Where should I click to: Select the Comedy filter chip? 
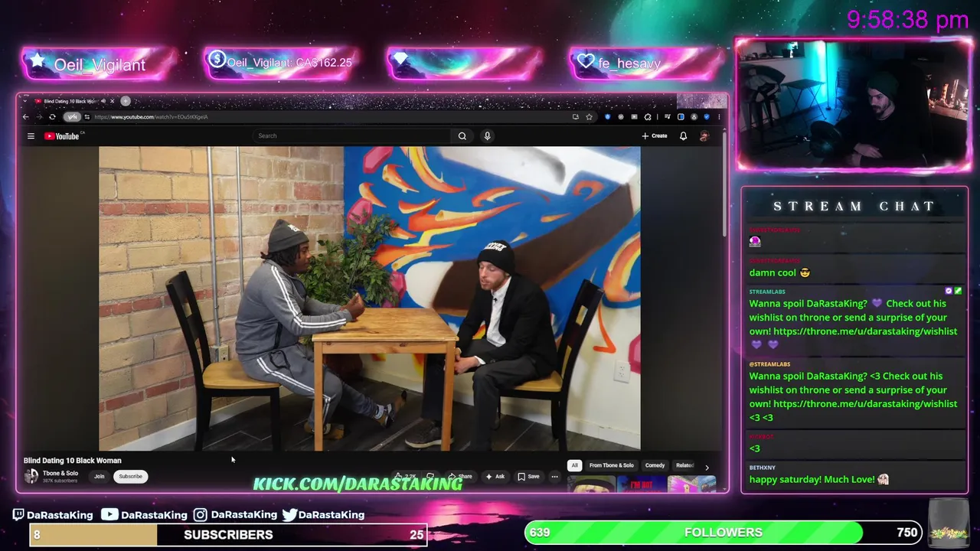tap(655, 465)
